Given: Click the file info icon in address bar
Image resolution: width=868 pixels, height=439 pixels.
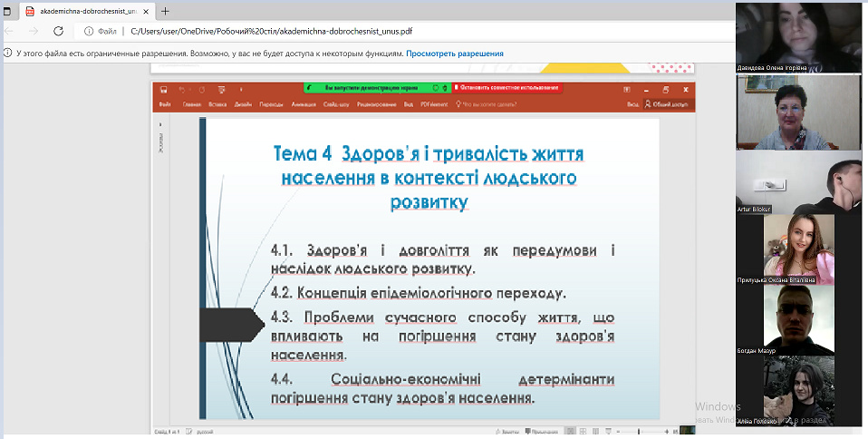Looking at the screenshot, I should tap(89, 31).
